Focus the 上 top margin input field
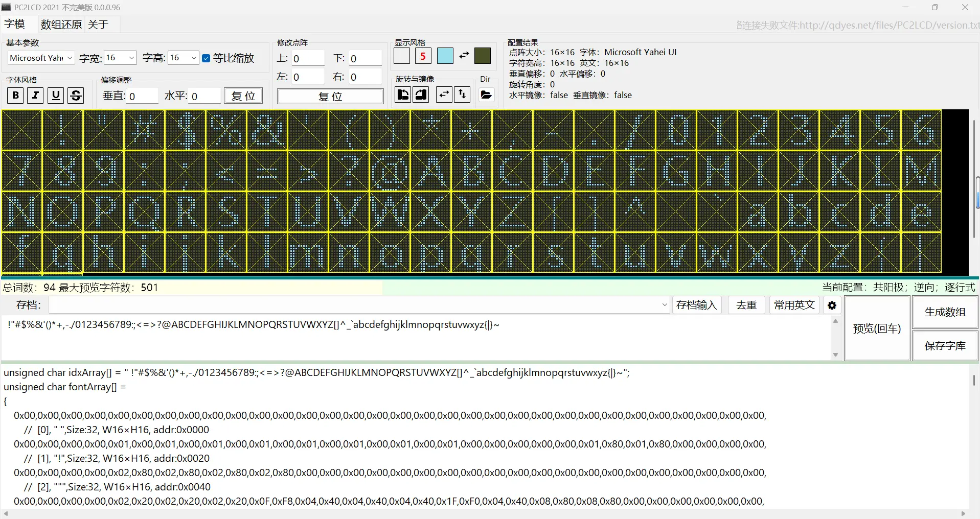The height and width of the screenshot is (519, 980). [x=308, y=59]
